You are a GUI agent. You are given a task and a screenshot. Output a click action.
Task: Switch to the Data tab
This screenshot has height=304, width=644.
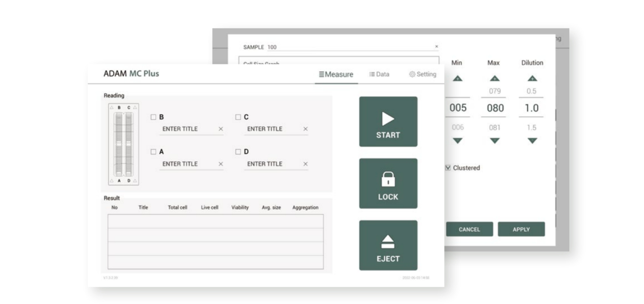coord(379,74)
